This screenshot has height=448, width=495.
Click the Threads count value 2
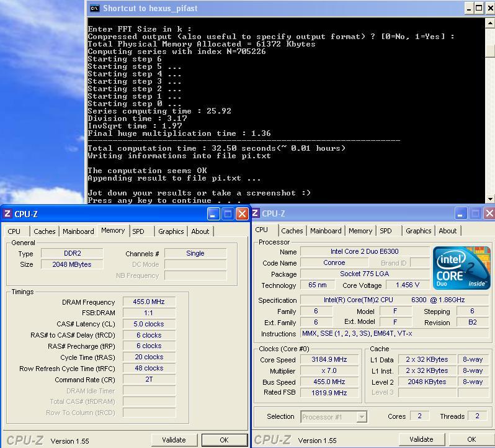478,416
